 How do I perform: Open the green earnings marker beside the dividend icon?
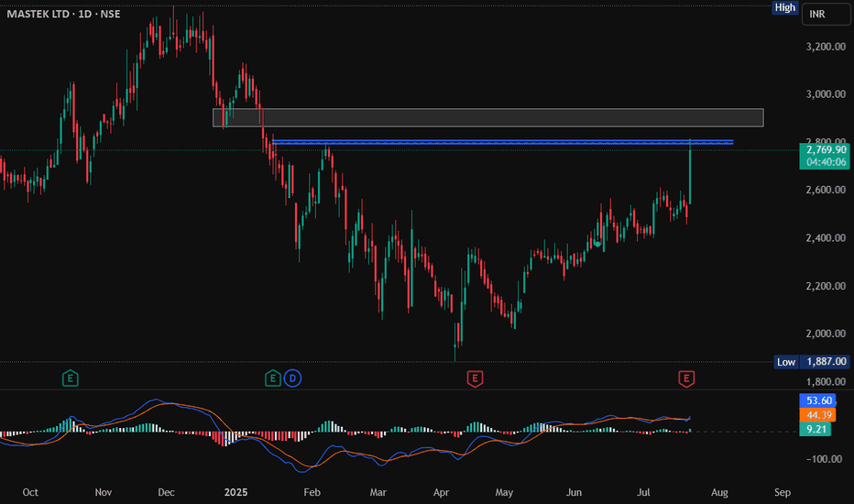click(x=273, y=378)
